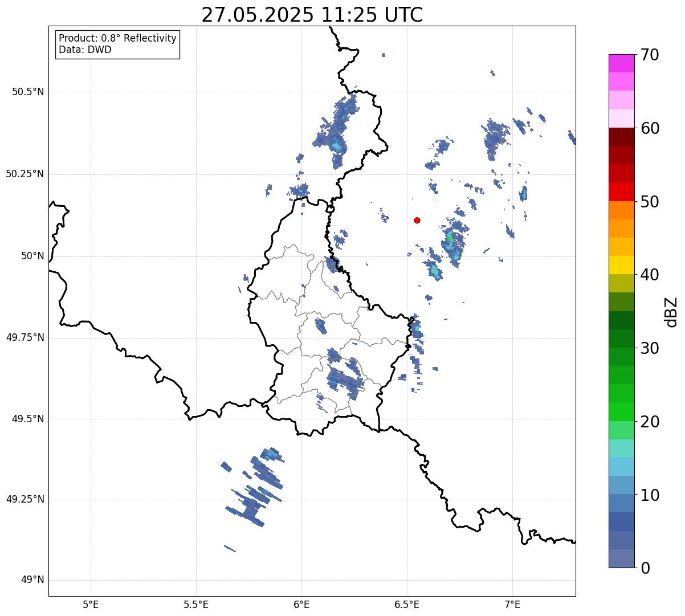Click the 49.75°N latitude label

click(25, 337)
